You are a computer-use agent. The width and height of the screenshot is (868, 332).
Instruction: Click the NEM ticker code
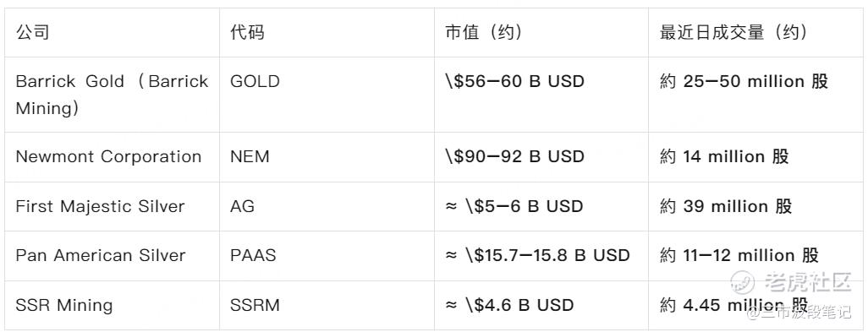(250, 156)
